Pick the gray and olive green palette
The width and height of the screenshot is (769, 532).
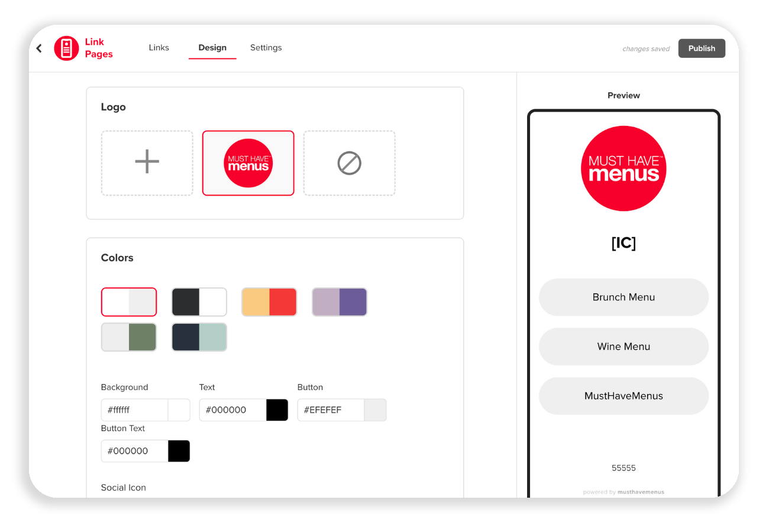click(129, 337)
